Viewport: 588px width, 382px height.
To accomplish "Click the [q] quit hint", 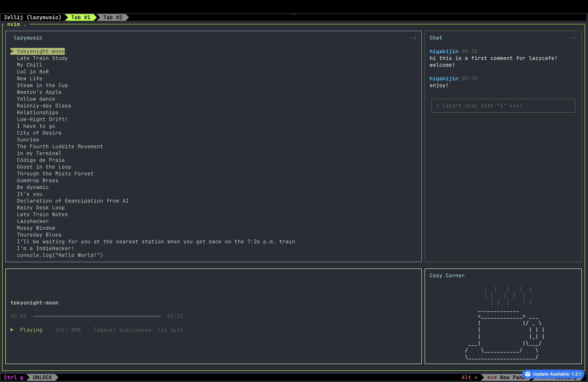I will click(170, 330).
